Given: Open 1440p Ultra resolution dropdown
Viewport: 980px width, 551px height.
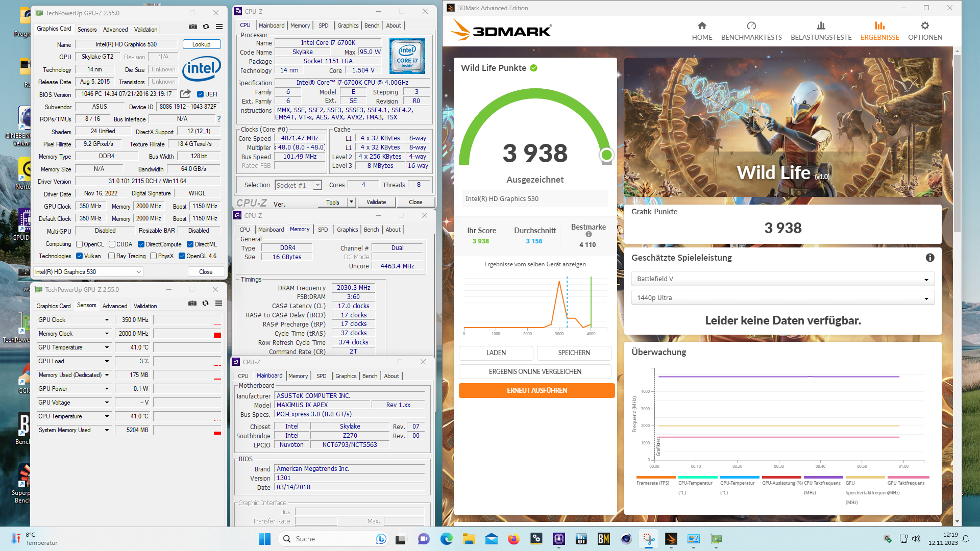Looking at the screenshot, I should point(782,297).
